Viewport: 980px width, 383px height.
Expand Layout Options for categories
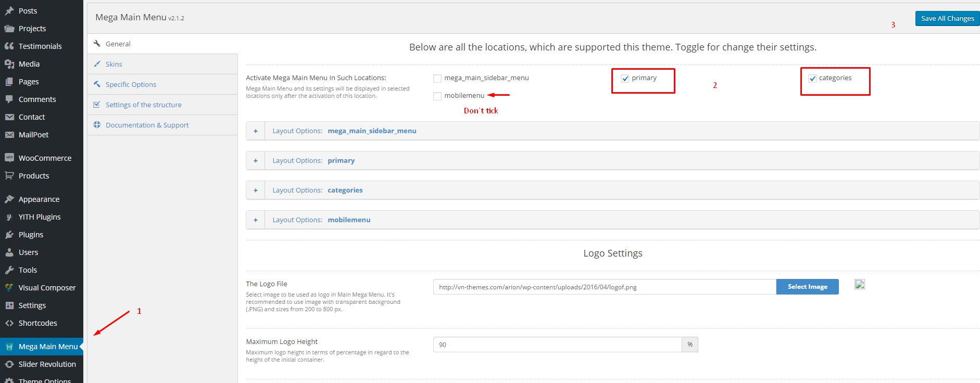[x=256, y=190]
